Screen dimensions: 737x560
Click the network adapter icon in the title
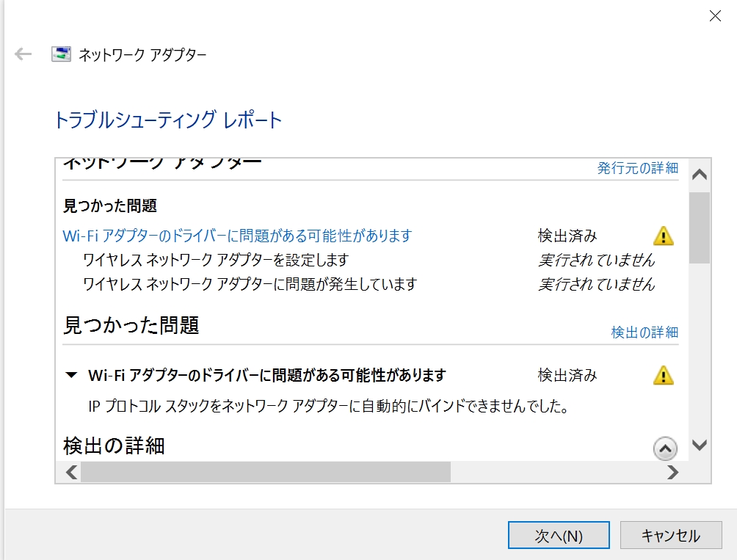(x=62, y=54)
